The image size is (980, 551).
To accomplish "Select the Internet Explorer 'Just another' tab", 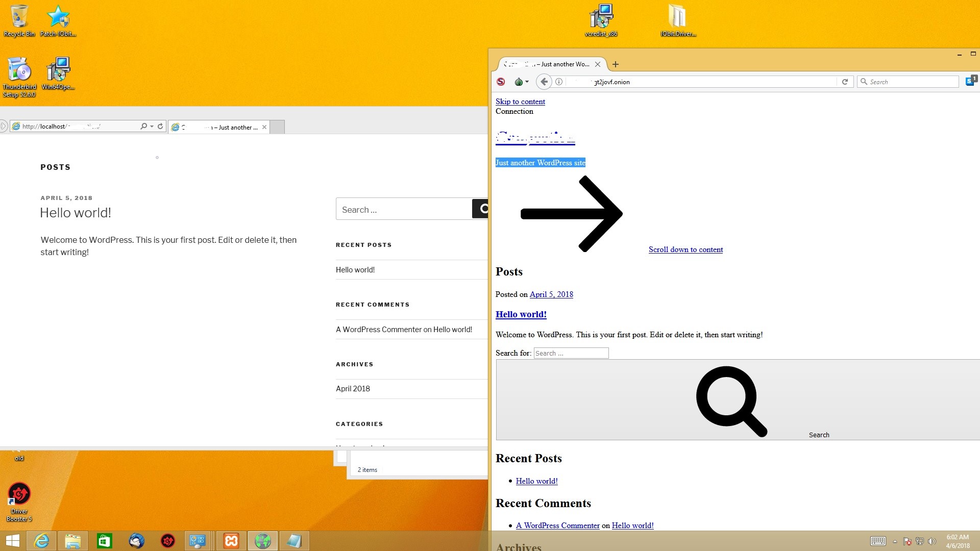I will tap(219, 128).
